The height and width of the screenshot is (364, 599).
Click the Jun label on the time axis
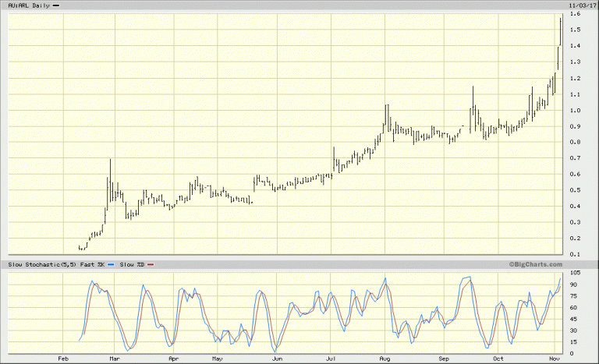tap(276, 359)
